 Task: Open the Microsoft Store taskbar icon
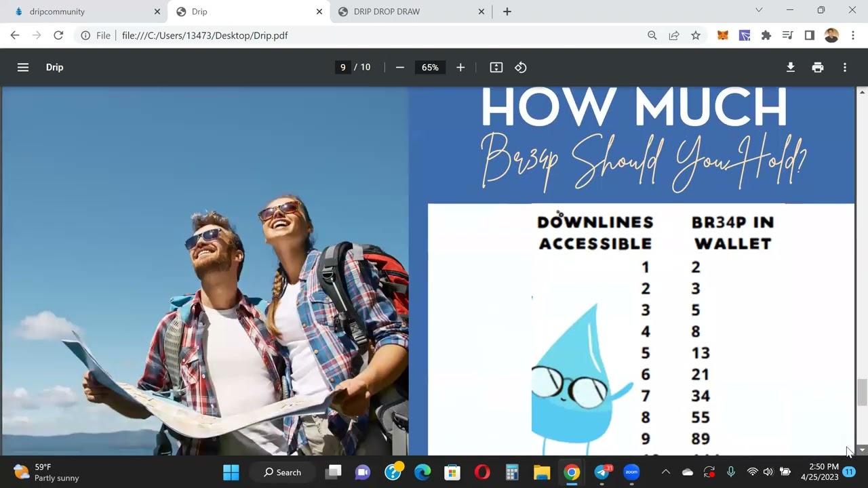[x=452, y=472]
